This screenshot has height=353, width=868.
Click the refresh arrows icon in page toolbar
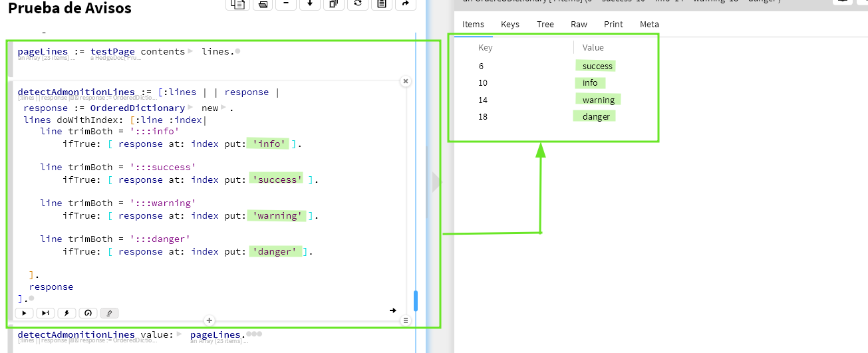[358, 4]
